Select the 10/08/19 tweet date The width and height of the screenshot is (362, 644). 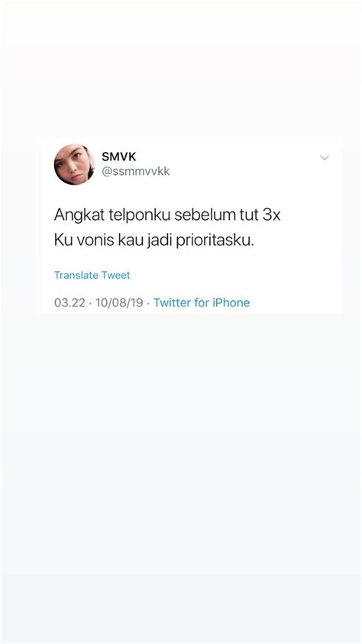click(119, 303)
